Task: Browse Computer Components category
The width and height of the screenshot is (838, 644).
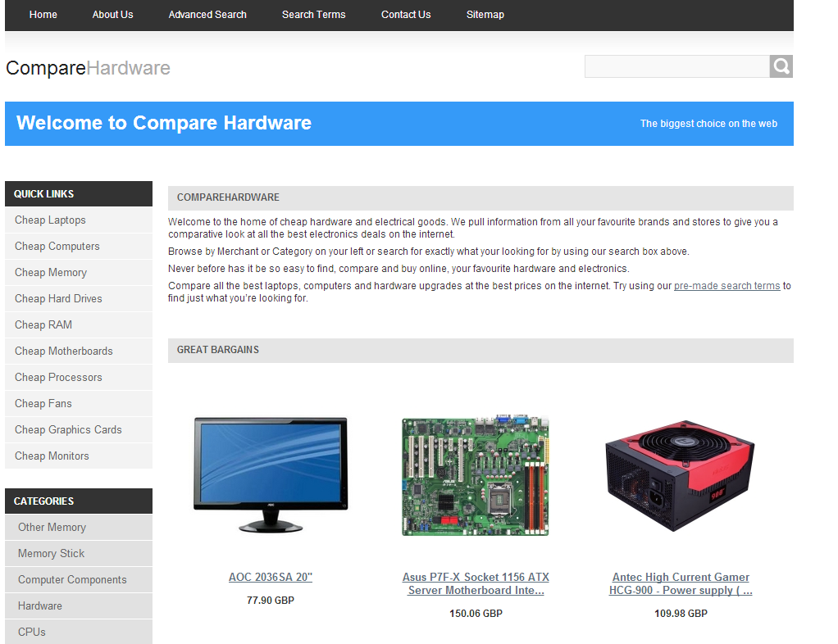Action: click(79, 579)
